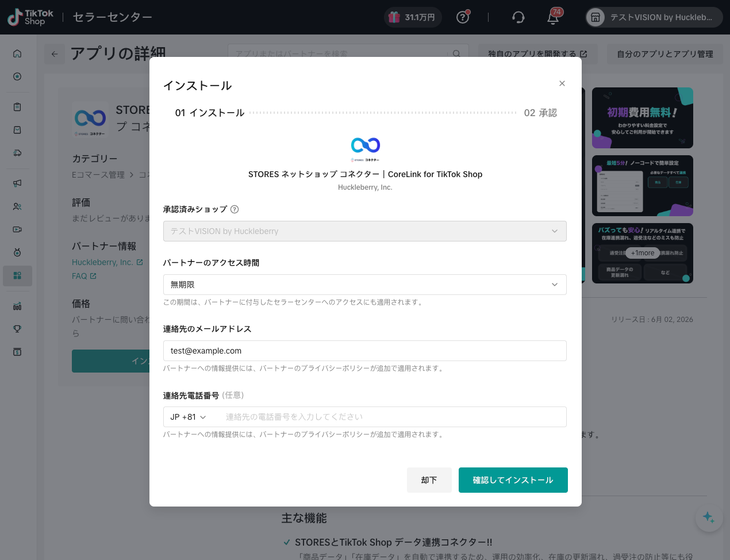Click the Huckleberry, Inc. text in the dialog

click(x=365, y=187)
